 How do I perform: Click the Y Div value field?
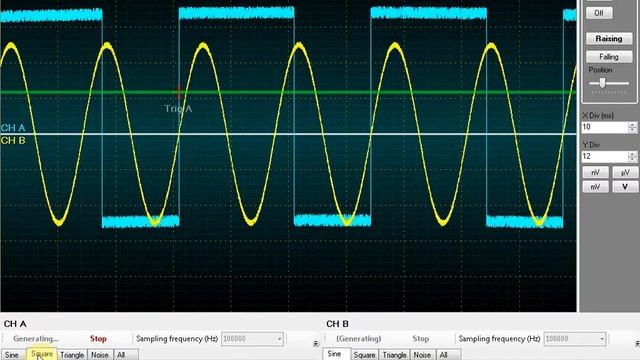point(604,156)
